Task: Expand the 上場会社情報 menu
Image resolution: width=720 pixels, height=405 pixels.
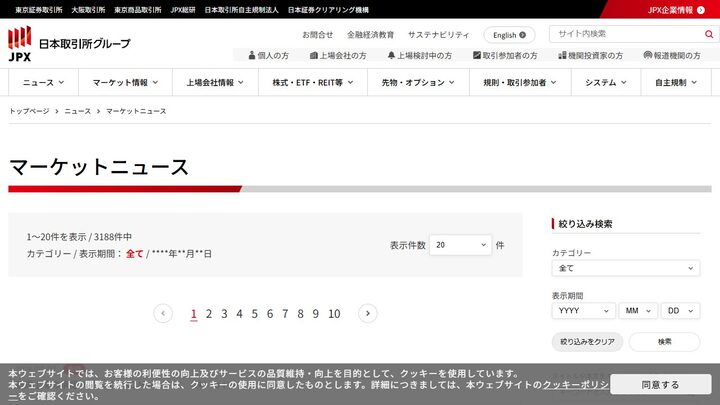Action: [x=215, y=83]
